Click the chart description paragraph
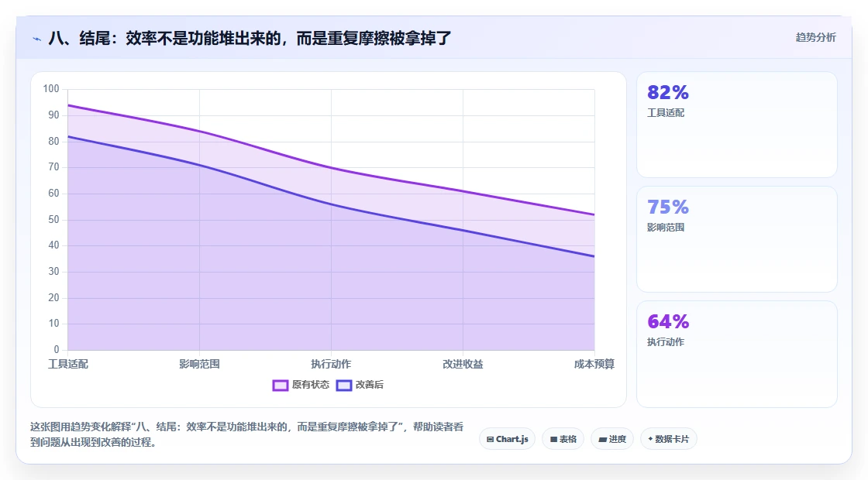 click(x=247, y=434)
